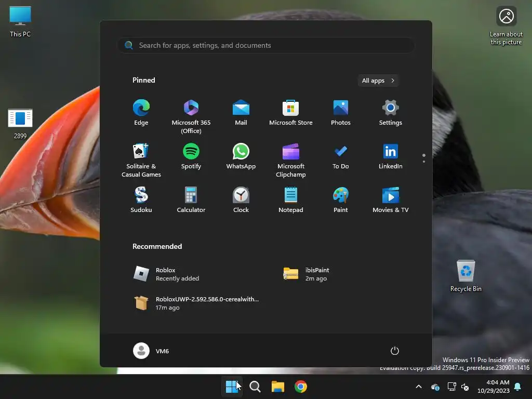The image size is (532, 399).
Task: Click the muted volume tray icon
Action: click(465, 387)
